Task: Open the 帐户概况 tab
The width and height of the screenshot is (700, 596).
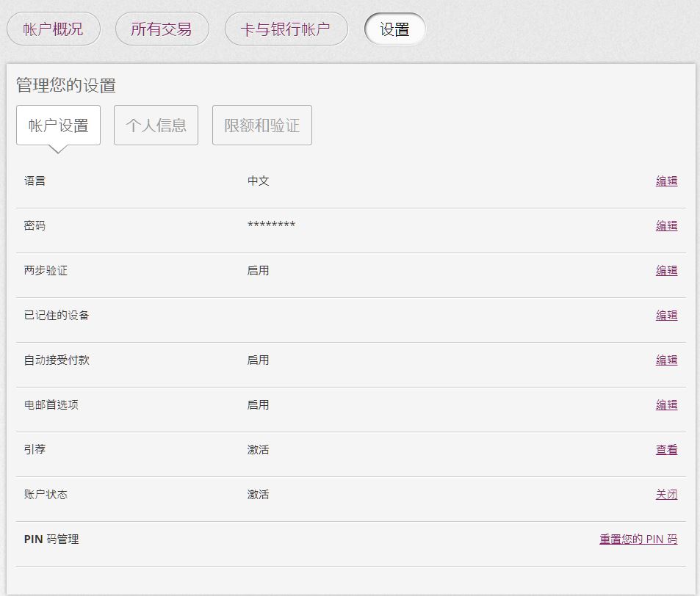Action: (53, 29)
